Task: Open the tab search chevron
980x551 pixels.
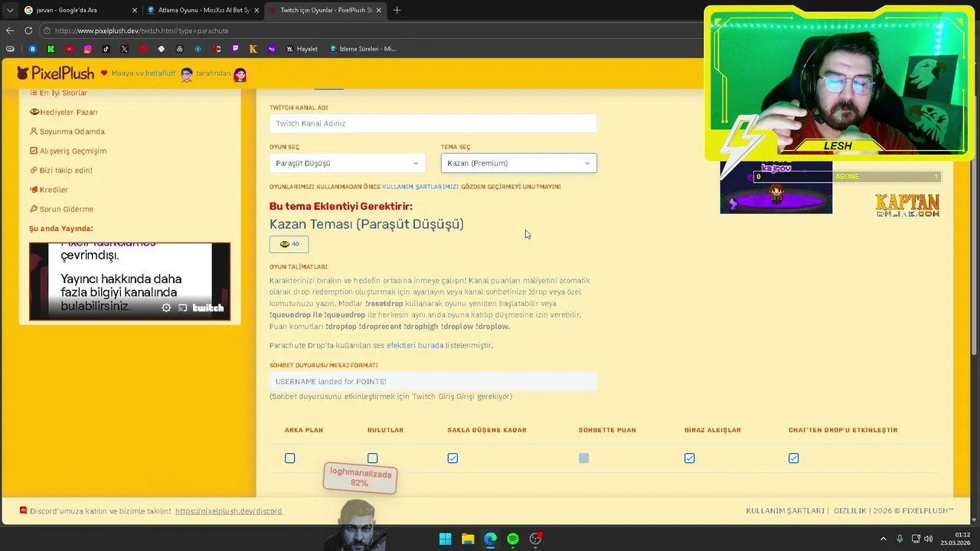Action: [9, 10]
